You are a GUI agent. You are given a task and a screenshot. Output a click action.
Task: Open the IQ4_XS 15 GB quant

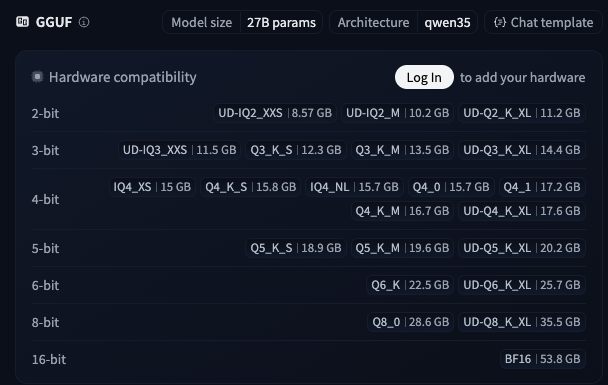[x=152, y=187]
